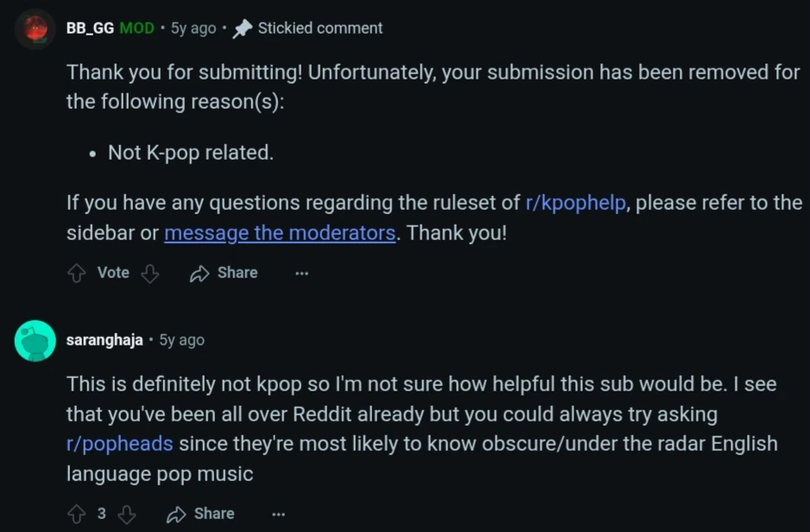Click the green MOD badge
Image resolution: width=810 pixels, height=532 pixels.
tap(136, 28)
